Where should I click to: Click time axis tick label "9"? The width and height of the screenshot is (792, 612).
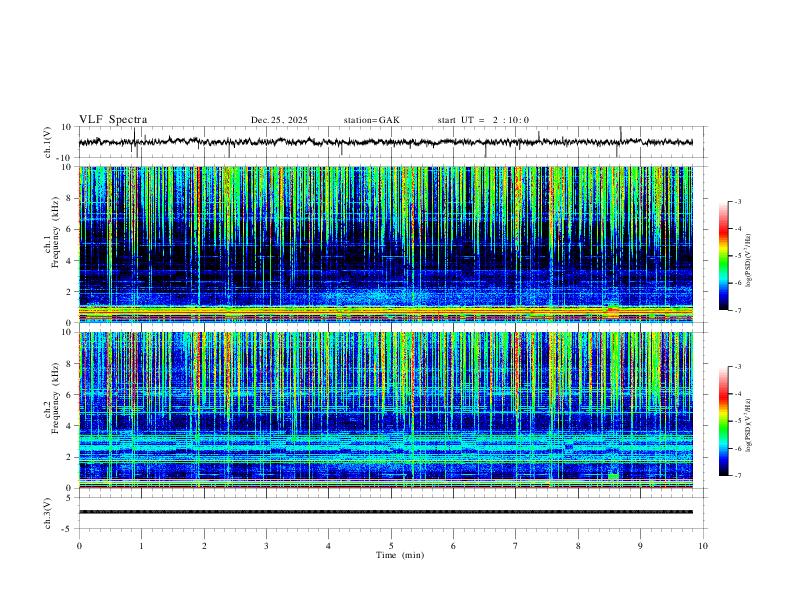[x=640, y=546]
